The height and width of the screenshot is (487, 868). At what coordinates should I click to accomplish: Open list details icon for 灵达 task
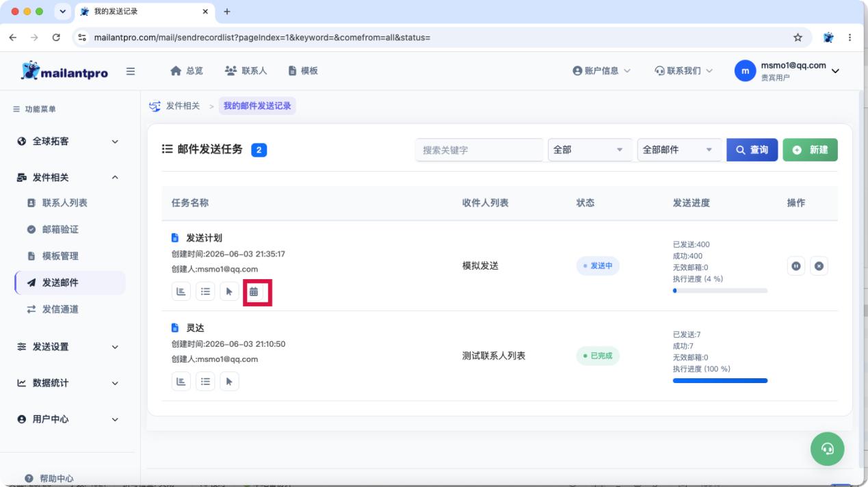[205, 381]
